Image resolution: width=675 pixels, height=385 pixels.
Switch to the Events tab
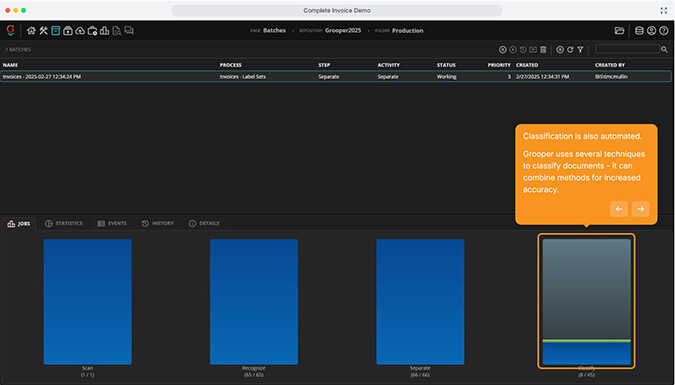(112, 224)
